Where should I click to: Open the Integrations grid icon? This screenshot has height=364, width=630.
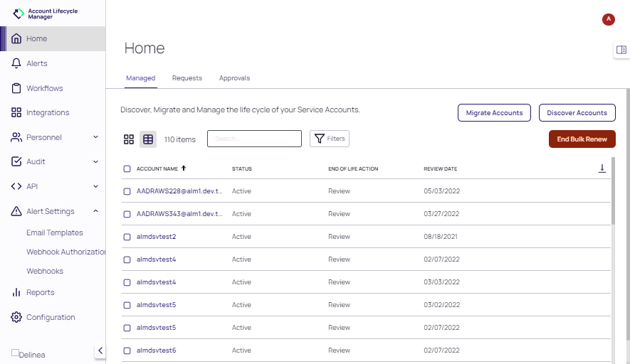[x=16, y=112]
